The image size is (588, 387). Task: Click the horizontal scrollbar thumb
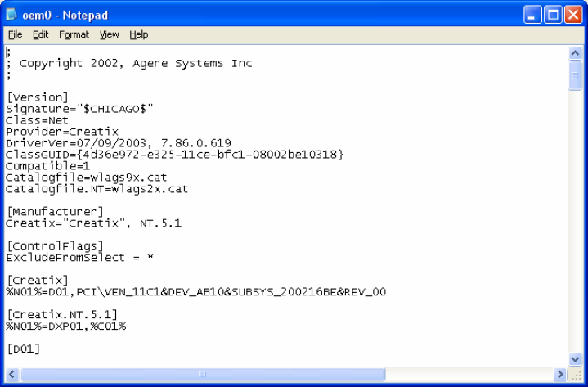[203, 374]
